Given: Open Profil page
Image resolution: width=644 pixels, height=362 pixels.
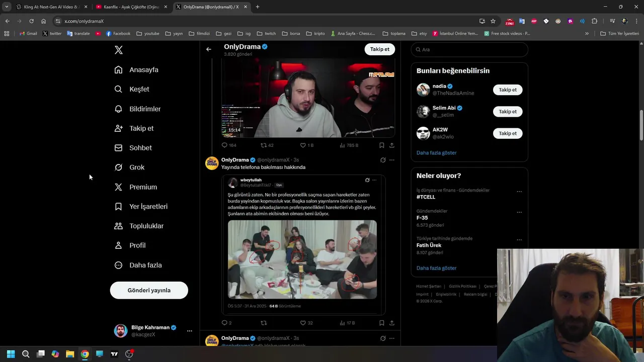Looking at the screenshot, I should 130,245.
